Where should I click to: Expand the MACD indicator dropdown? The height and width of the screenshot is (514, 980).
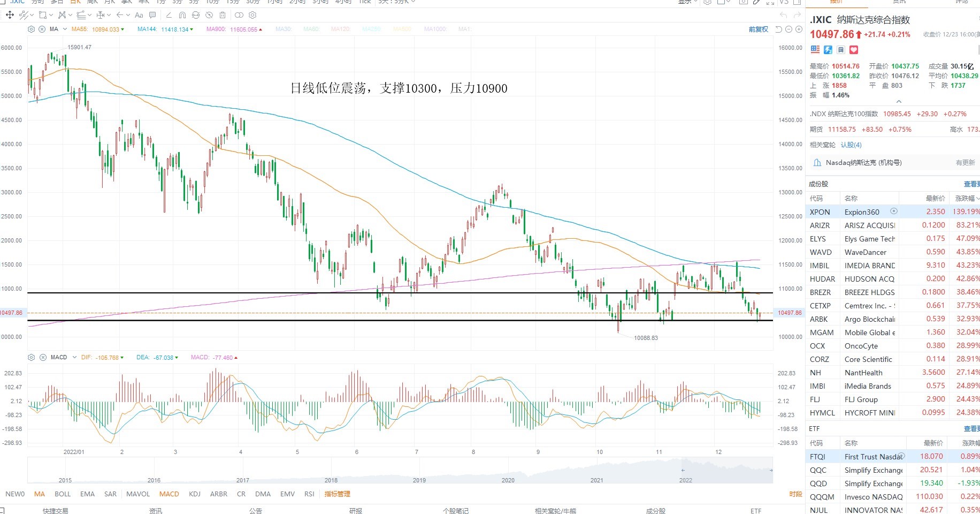pos(74,357)
